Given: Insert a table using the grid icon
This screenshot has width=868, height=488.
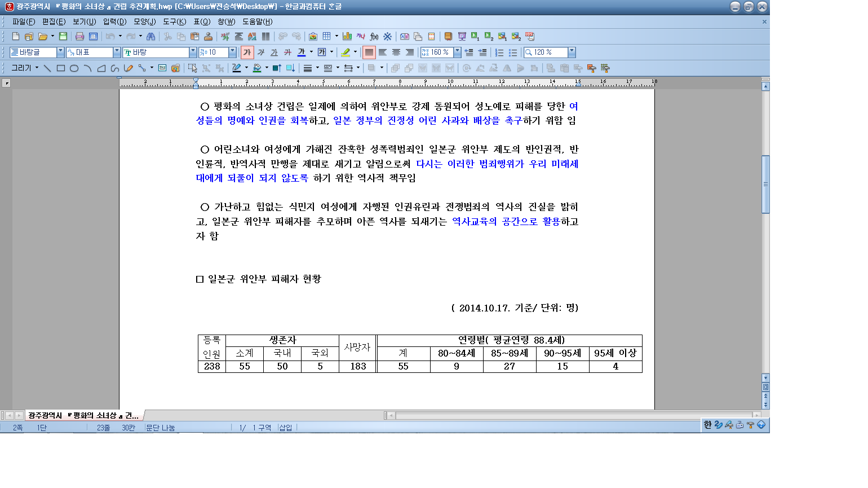Looking at the screenshot, I should point(326,37).
